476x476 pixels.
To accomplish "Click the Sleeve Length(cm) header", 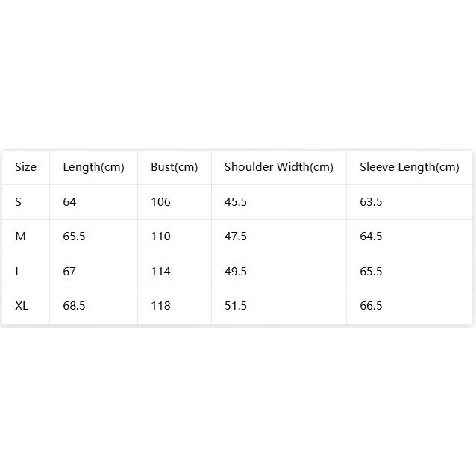I will [x=409, y=167].
